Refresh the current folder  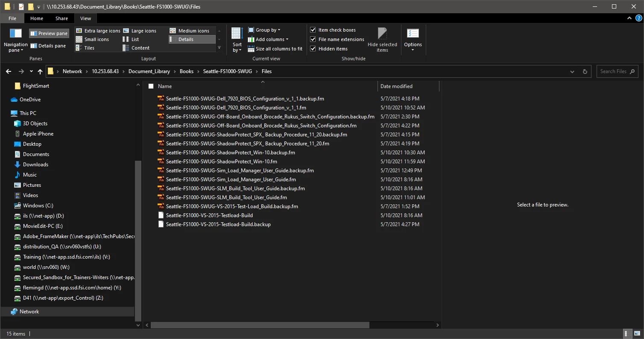[x=585, y=71]
